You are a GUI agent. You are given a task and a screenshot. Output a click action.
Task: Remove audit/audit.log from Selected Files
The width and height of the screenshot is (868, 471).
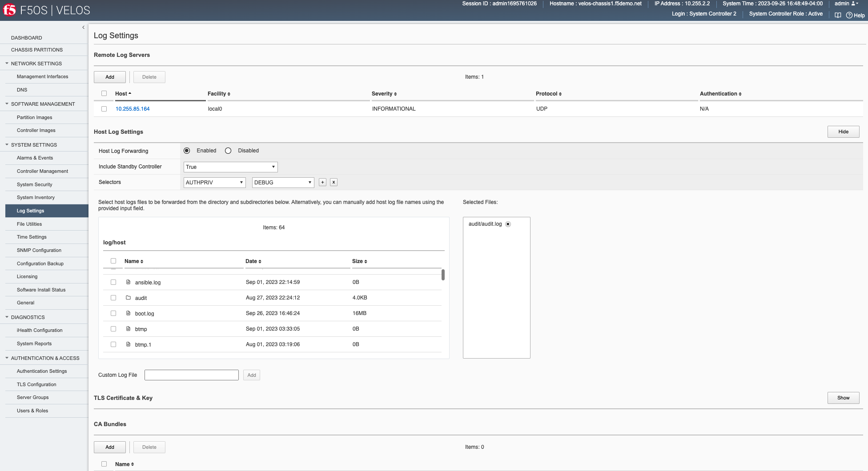pos(508,224)
